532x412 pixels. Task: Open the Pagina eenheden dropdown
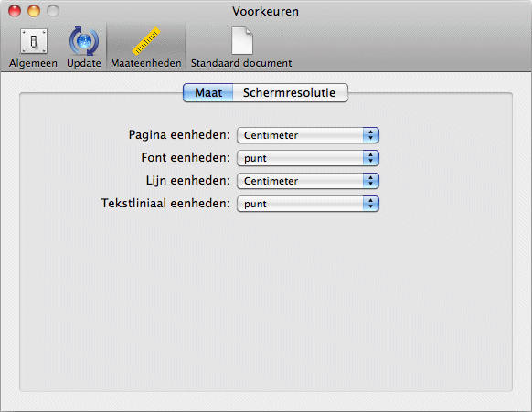tap(308, 135)
